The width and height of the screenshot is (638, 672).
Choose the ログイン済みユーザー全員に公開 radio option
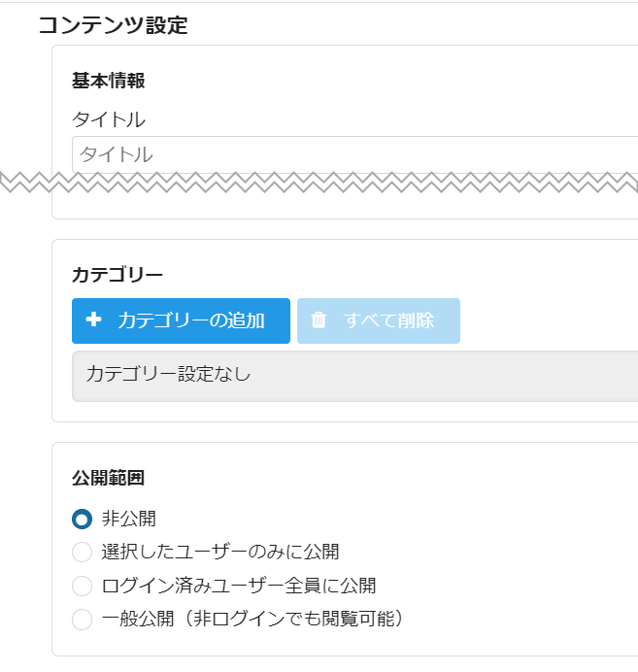point(83,586)
